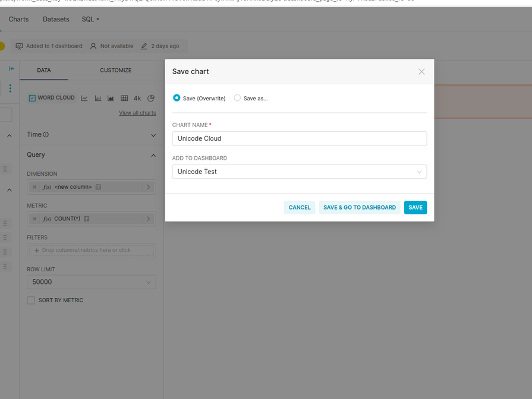Show the Time info tooltip icon
Screen dimensions: 532x399
pyautogui.click(x=46, y=135)
